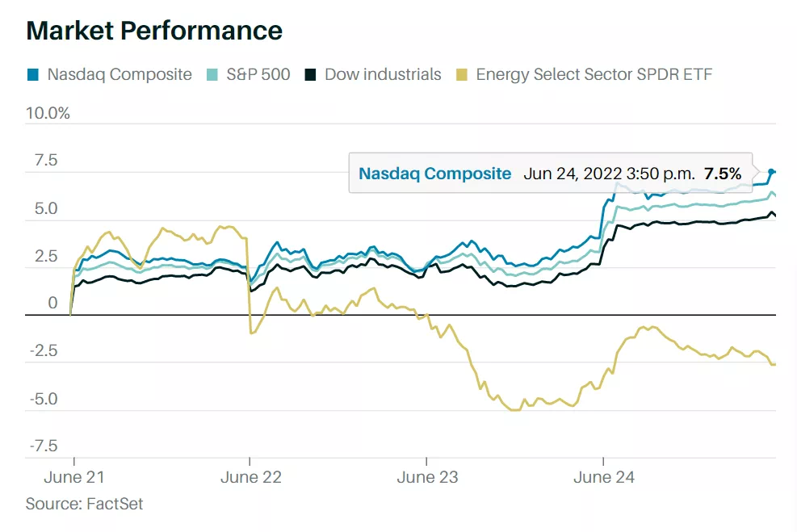
Task: Toggle the Nasdaq Composite legend label
Action: (x=120, y=75)
